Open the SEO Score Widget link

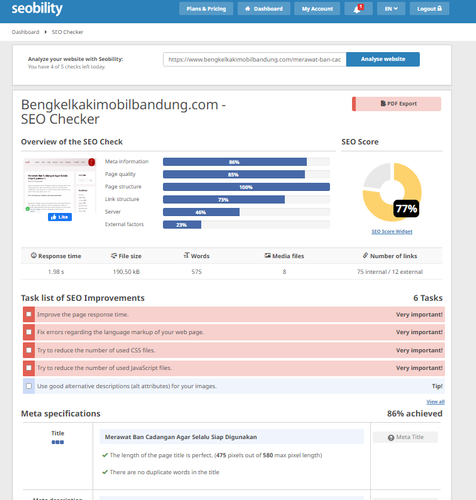(x=392, y=231)
